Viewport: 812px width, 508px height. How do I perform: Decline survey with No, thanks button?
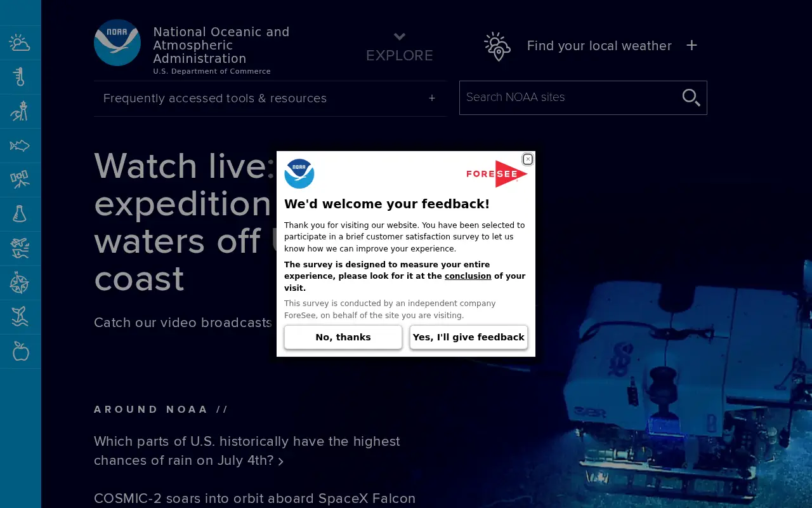pyautogui.click(x=343, y=337)
